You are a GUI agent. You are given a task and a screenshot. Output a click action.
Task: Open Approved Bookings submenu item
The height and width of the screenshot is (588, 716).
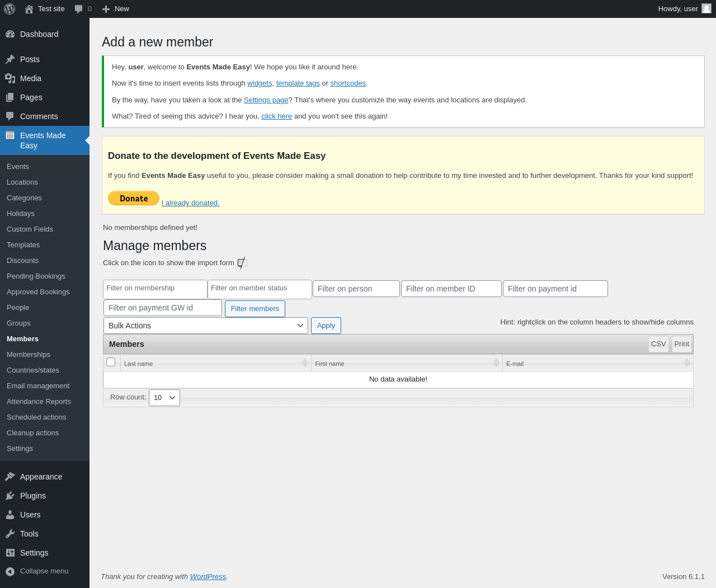(38, 292)
